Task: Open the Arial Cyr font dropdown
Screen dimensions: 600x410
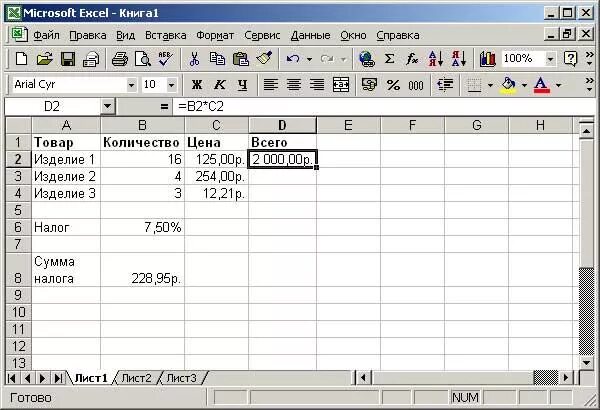Action: coord(131,85)
